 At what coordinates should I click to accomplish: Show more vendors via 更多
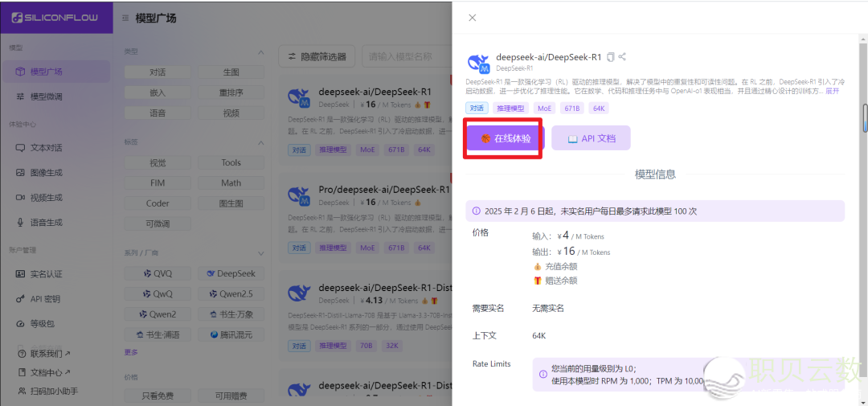131,352
